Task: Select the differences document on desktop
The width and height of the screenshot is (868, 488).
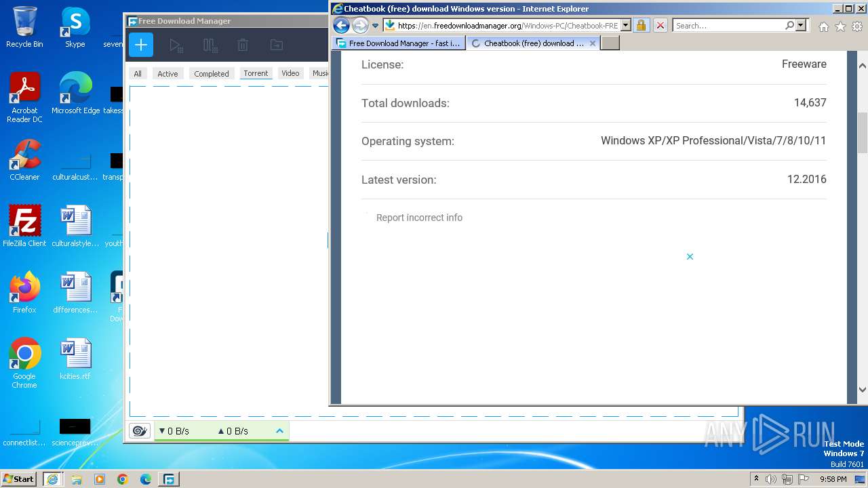Action: click(x=75, y=293)
